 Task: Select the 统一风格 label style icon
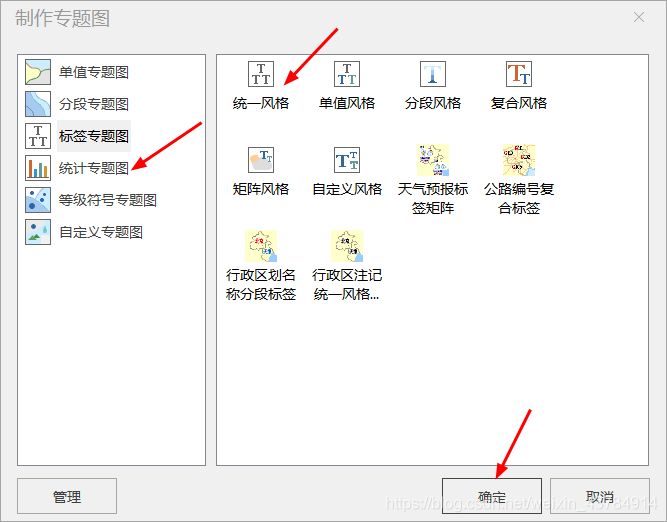pos(261,74)
